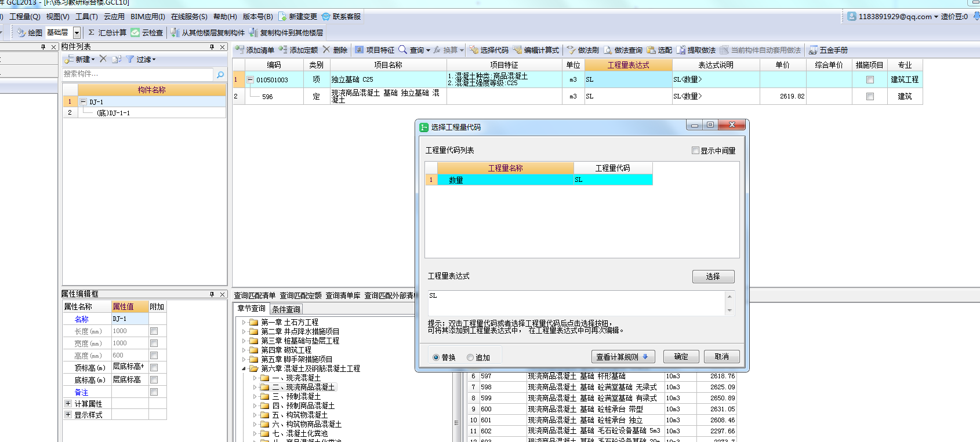Click 新建变更 icon in menu bar

pos(282,16)
